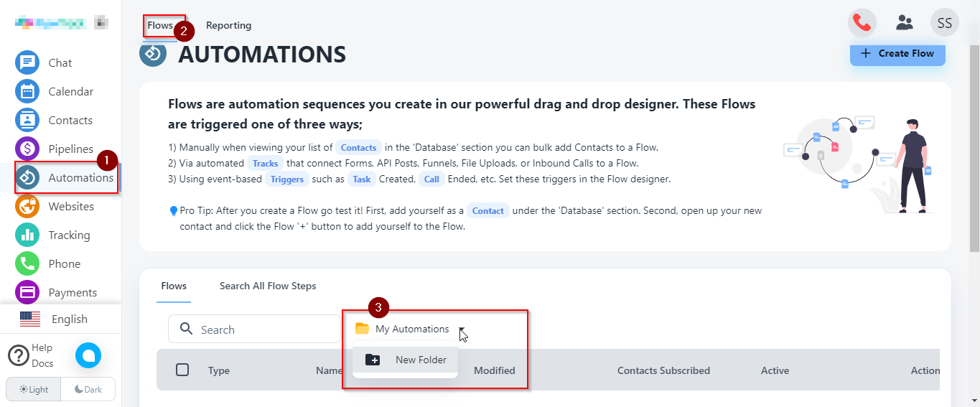This screenshot has width=980, height=407.
Task: Expand the My Automations folder dropdown
Action: coord(462,330)
